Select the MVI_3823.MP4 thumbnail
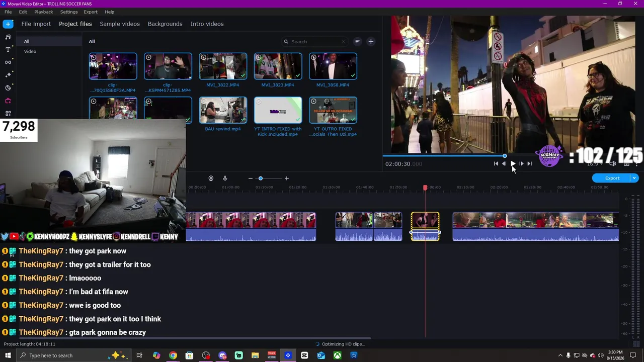 pyautogui.click(x=278, y=66)
